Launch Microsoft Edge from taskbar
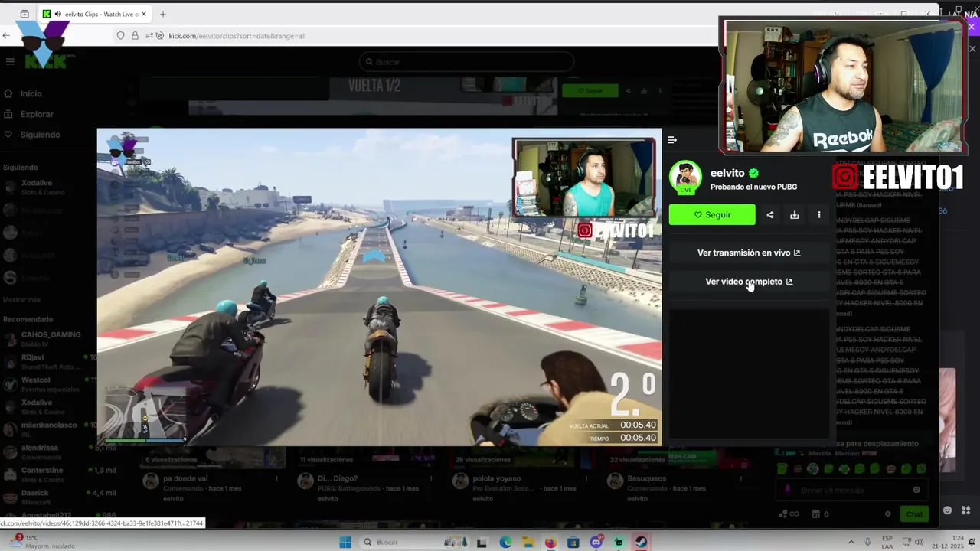Screen dimensions: 980x551 (505, 543)
